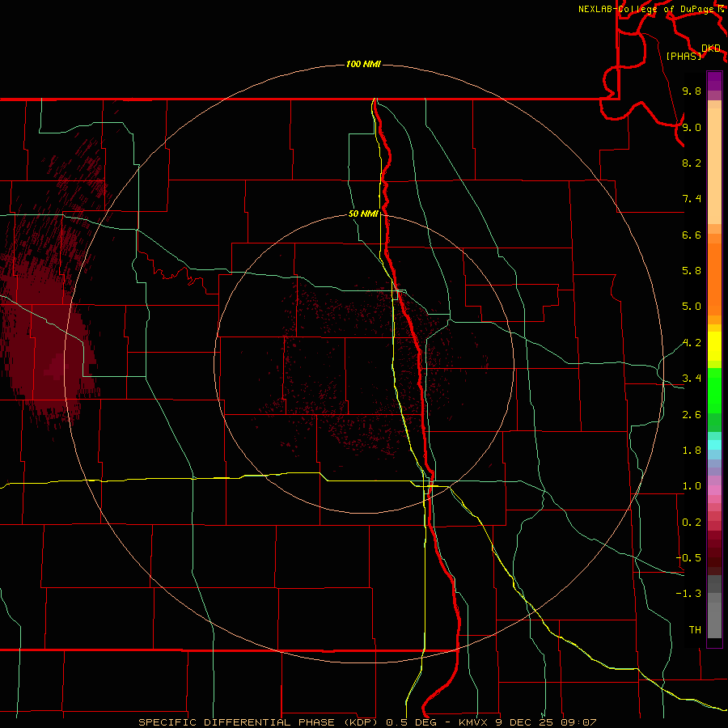Click the 8.2 scale value
Viewport: 728px width, 728px height.
tap(692, 163)
